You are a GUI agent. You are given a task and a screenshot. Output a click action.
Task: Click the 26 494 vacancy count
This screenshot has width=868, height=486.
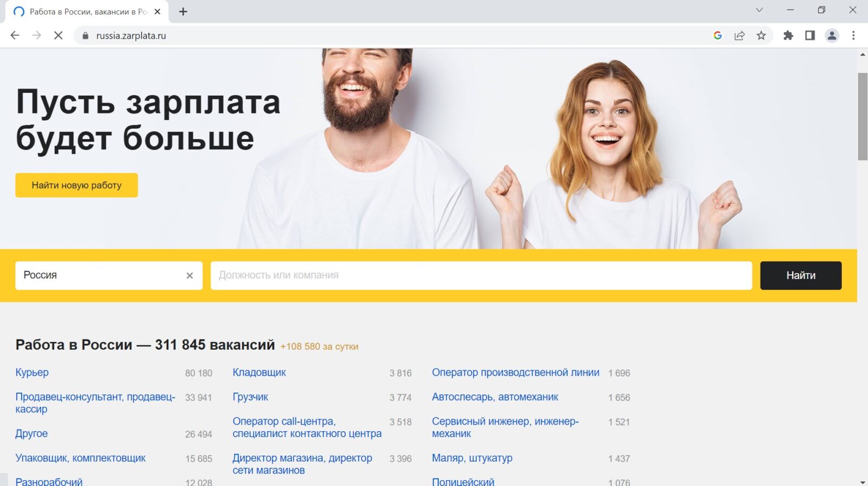(x=199, y=434)
